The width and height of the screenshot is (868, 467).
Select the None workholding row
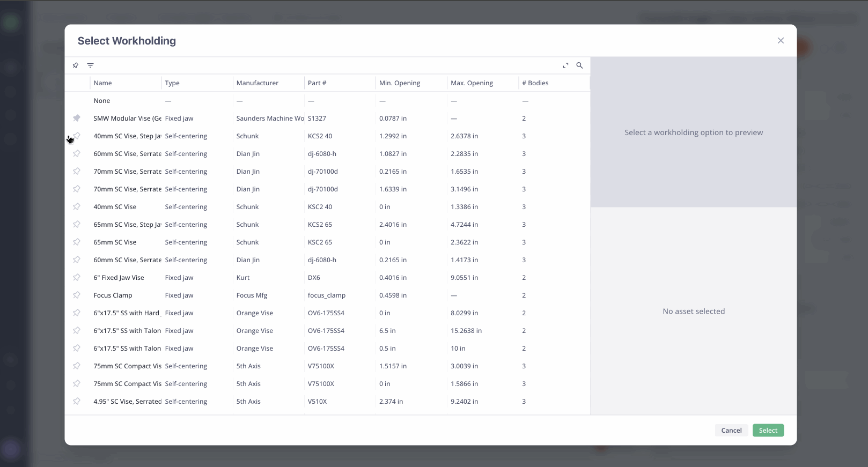pos(102,101)
